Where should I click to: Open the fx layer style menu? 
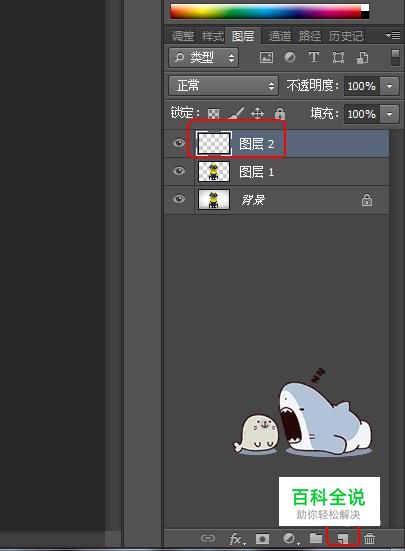pyautogui.click(x=236, y=538)
